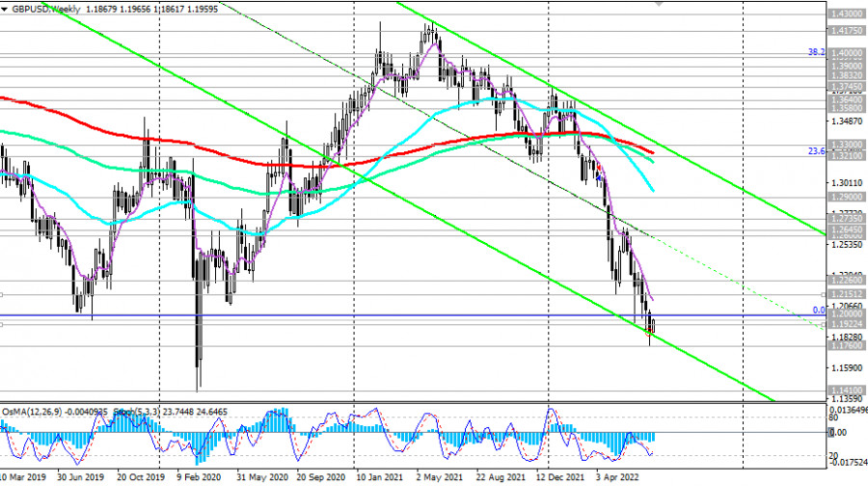Click the 1.29000 price level tag
The width and height of the screenshot is (868, 486).
845,196
